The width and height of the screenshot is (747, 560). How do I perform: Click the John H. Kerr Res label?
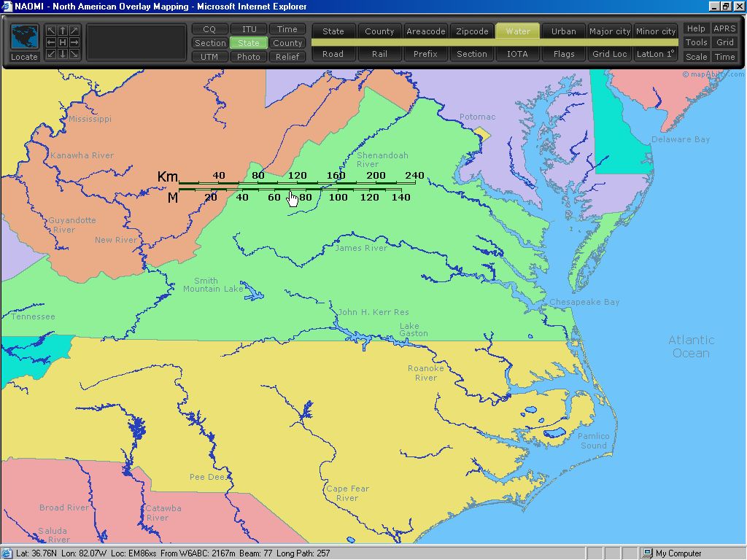point(373,312)
